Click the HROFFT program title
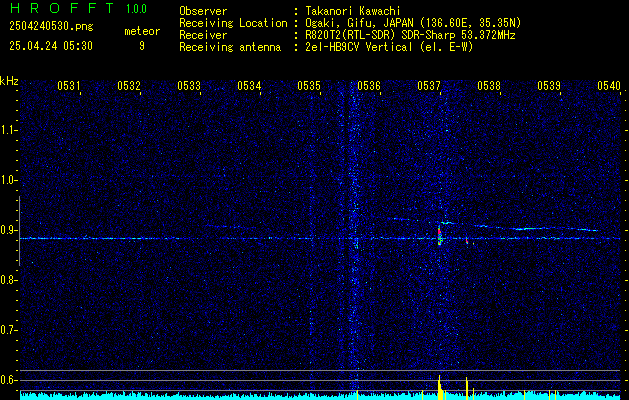 pyautogui.click(x=61, y=8)
